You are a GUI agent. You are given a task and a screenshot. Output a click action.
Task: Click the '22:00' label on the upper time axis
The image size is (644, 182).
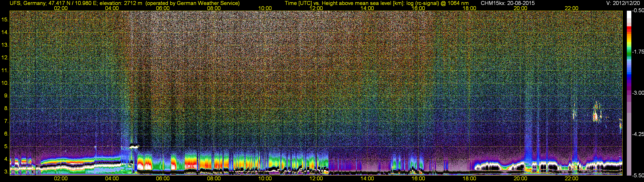[571, 8]
